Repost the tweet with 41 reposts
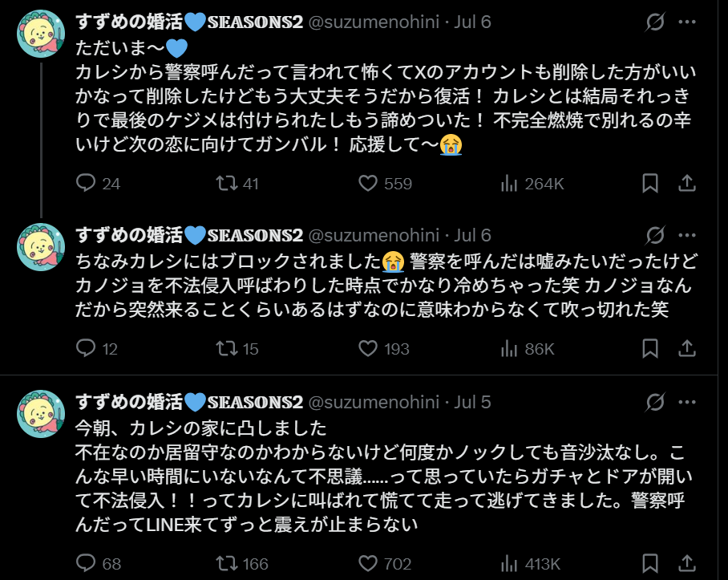728x580 pixels. pyautogui.click(x=229, y=184)
